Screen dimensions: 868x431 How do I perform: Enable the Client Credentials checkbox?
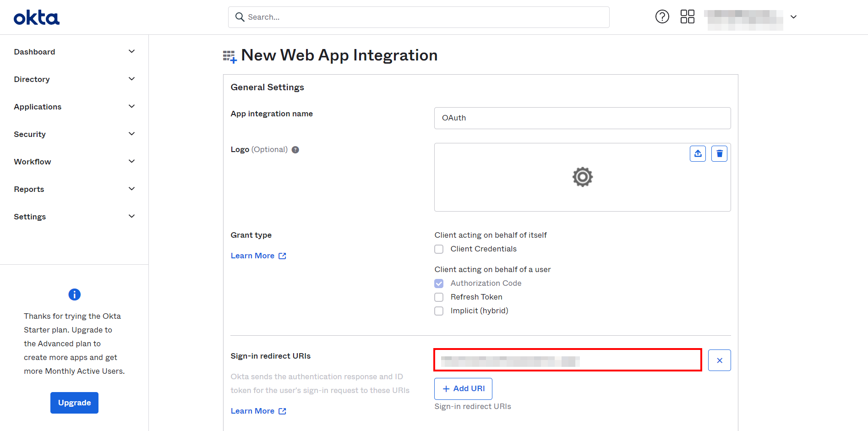coord(439,249)
